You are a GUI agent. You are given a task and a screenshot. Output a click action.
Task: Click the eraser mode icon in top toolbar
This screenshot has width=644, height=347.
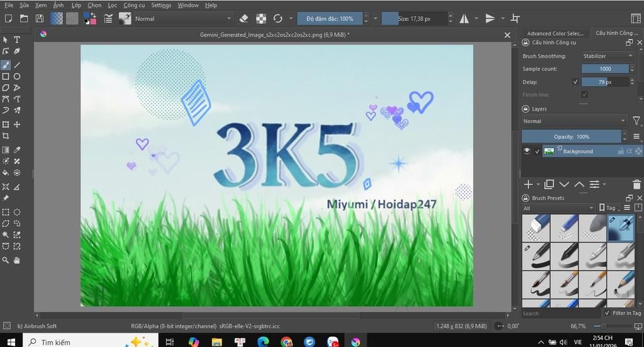point(244,19)
